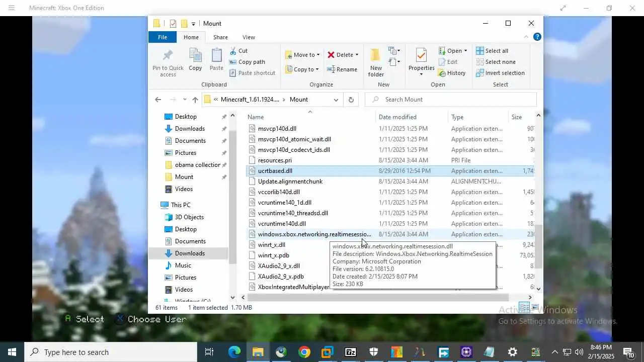Go up one folder level with the up arrow
This screenshot has width=644, height=362.
click(195, 100)
